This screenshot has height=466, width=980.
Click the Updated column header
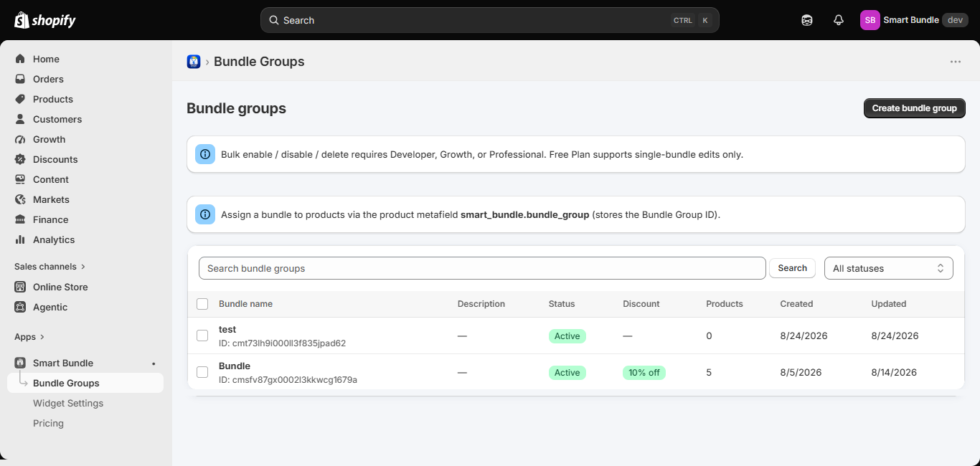pos(889,304)
